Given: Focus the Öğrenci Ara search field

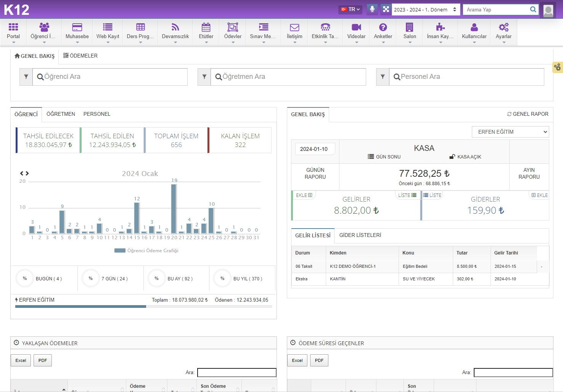Looking at the screenshot, I should (110, 77).
